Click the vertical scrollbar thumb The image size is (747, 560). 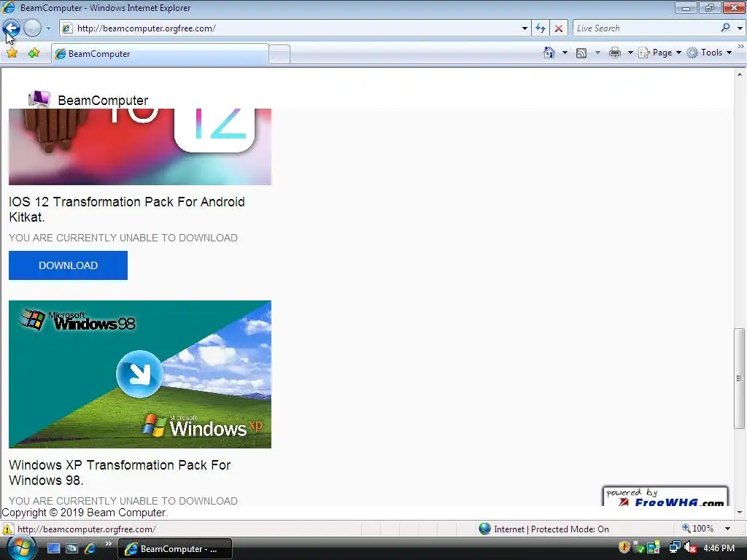pos(739,378)
